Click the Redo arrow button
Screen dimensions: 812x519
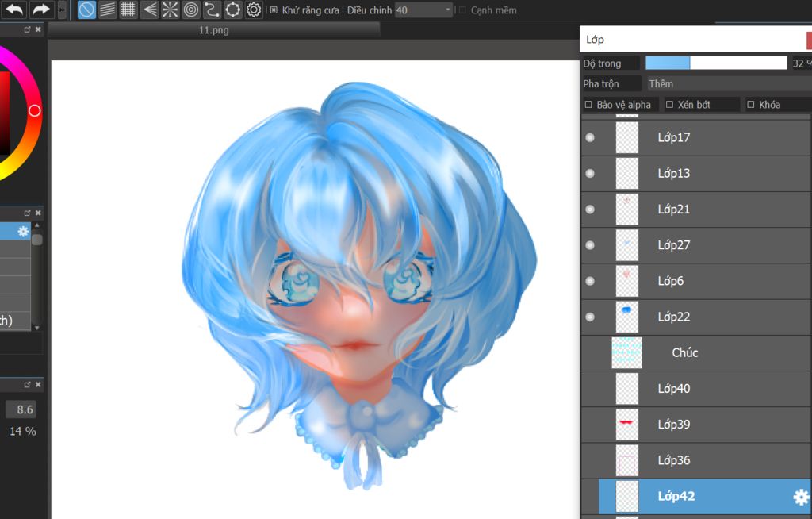[x=41, y=10]
